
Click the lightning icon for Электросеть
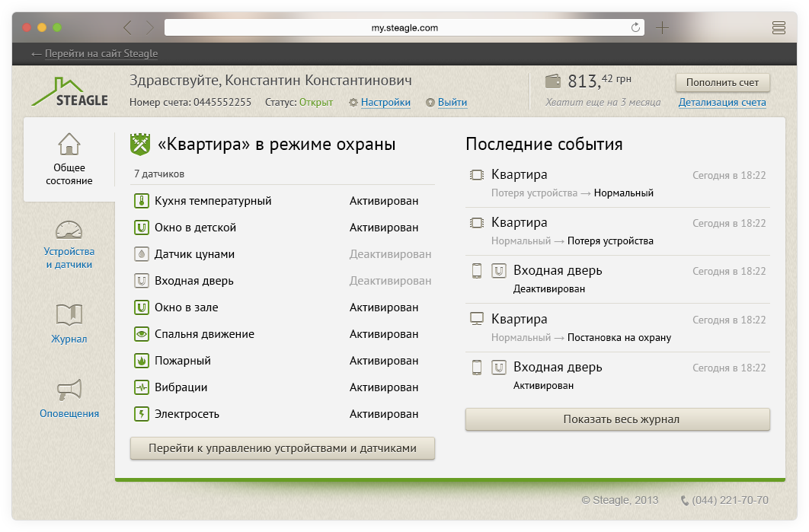(142, 414)
